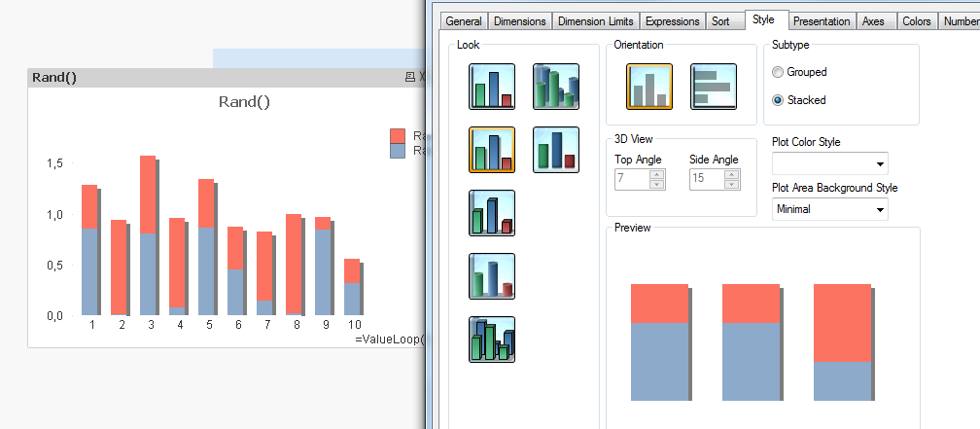
Task: Click the red segment of bar 3
Action: pos(148,195)
